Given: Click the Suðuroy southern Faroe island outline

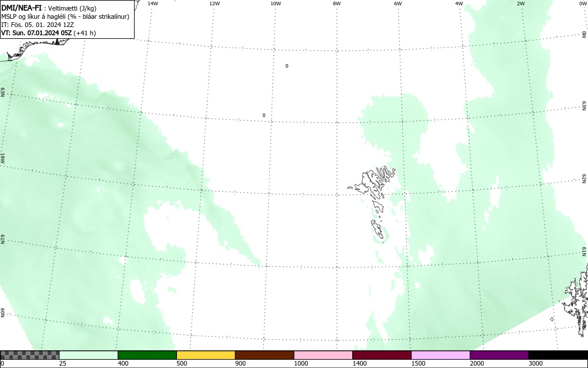Looking at the screenshot, I should pos(378,229).
